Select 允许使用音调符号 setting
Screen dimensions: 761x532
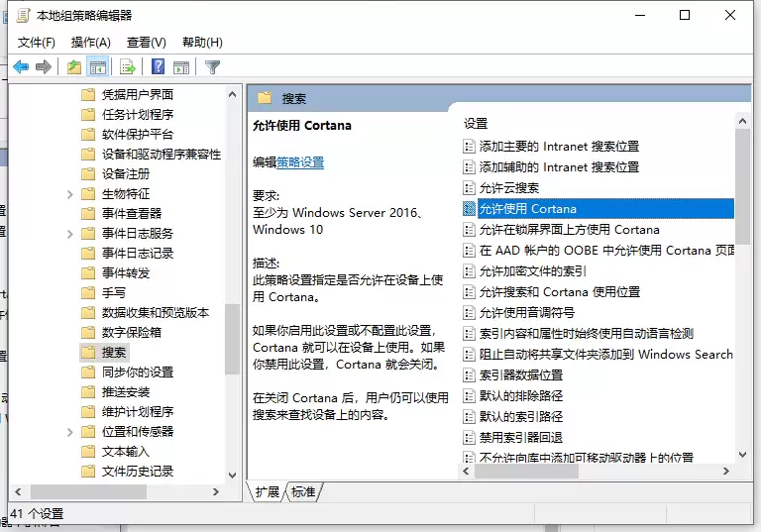click(x=526, y=313)
